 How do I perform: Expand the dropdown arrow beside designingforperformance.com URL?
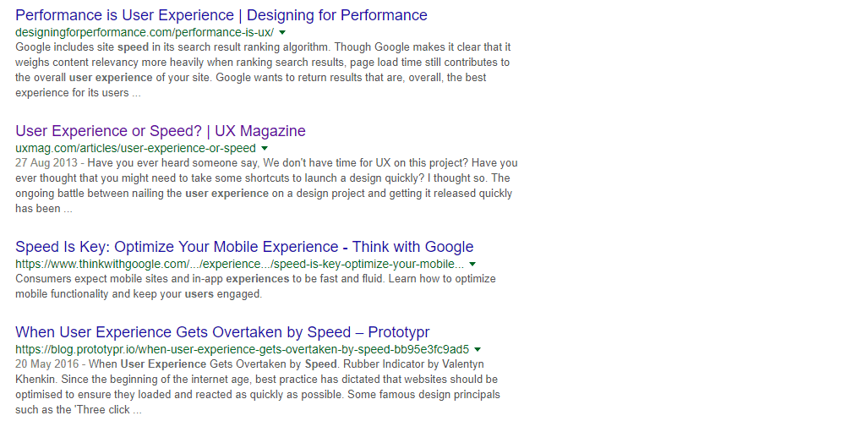[x=282, y=32]
